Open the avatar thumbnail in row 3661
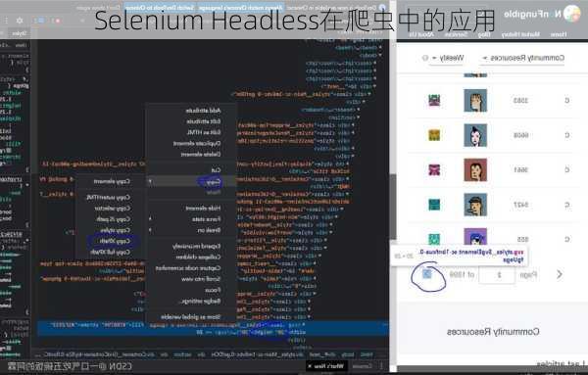 click(x=475, y=170)
